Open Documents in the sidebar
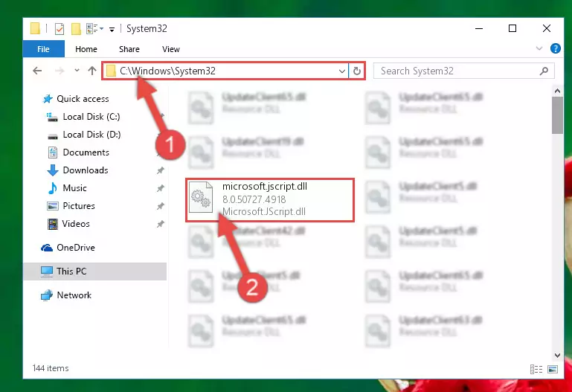 tap(86, 152)
